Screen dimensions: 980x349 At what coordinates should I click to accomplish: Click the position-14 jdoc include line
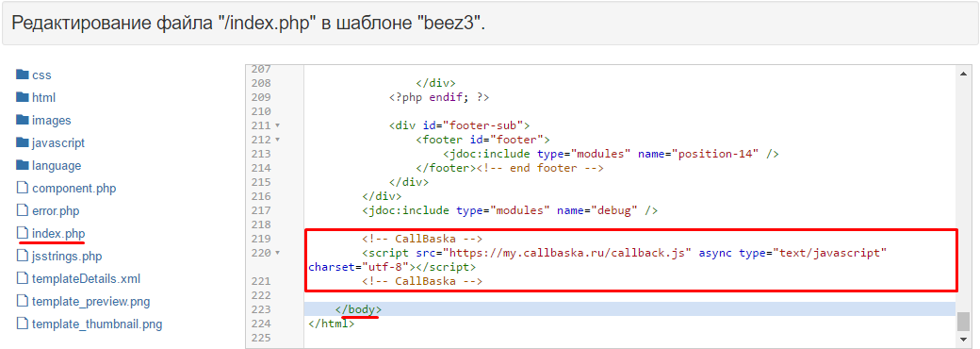click(x=612, y=154)
